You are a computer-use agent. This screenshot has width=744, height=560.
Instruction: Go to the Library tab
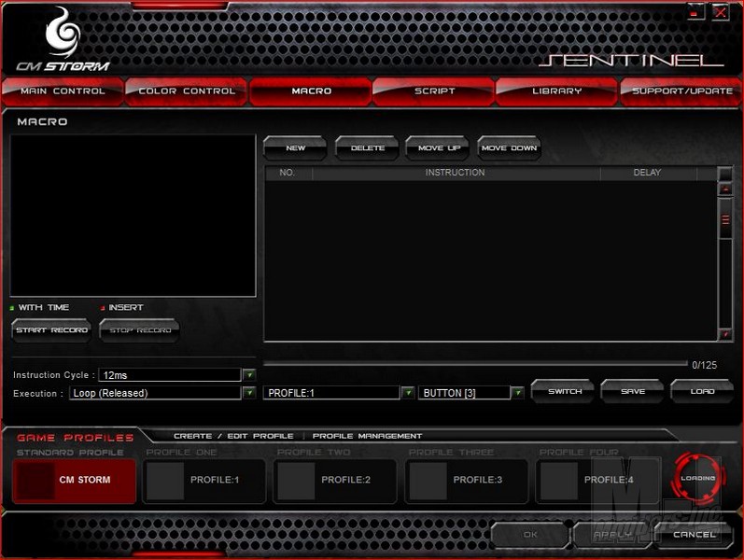coord(556,91)
